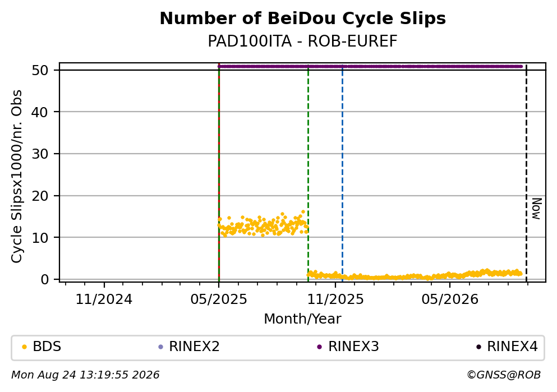
Task: Click the rotated Now label
Action: pos(536,209)
